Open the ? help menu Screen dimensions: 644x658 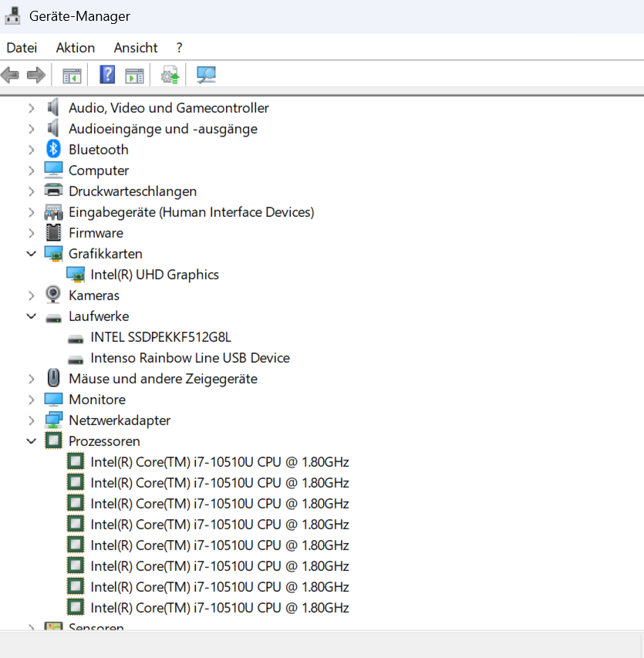point(179,48)
